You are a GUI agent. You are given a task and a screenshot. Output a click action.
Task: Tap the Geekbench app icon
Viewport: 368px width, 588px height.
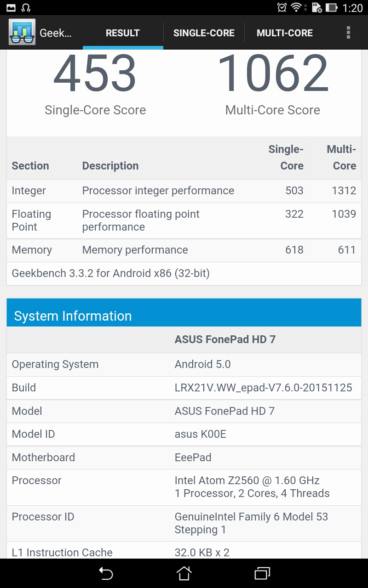[x=22, y=33]
